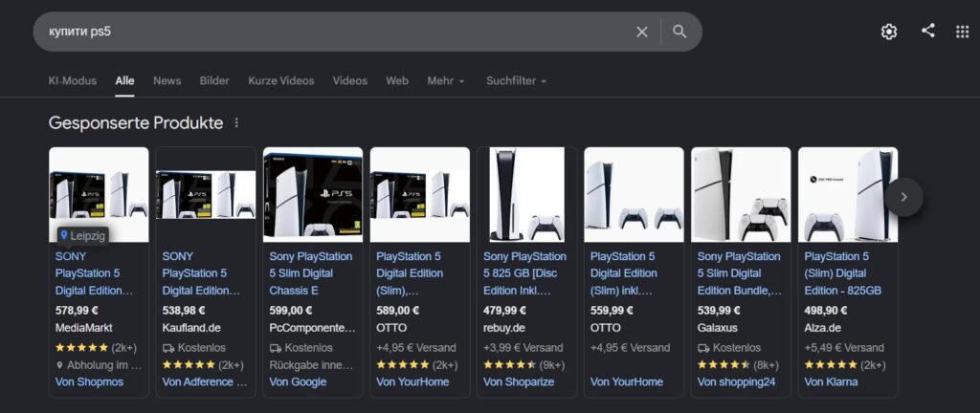Click the Galaxus seller name
Screen dimensions: 980x413
(717, 328)
